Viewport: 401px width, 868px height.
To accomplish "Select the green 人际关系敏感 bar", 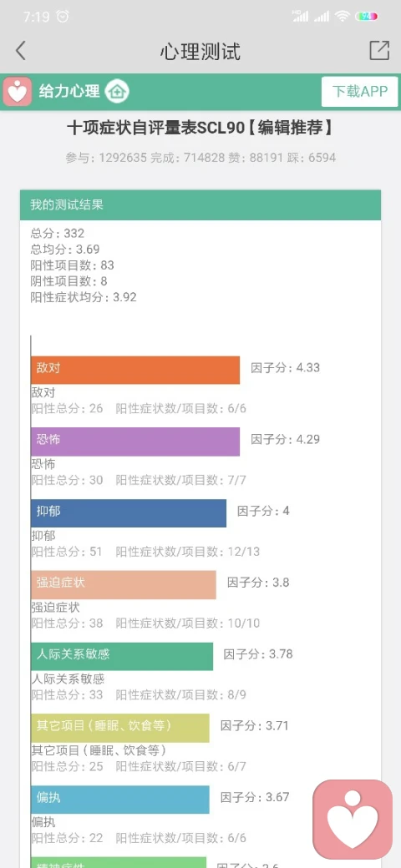I will (x=122, y=656).
